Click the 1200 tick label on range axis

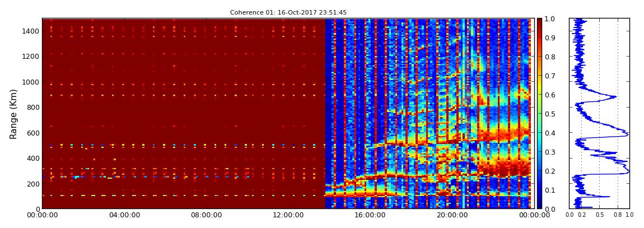31,56
